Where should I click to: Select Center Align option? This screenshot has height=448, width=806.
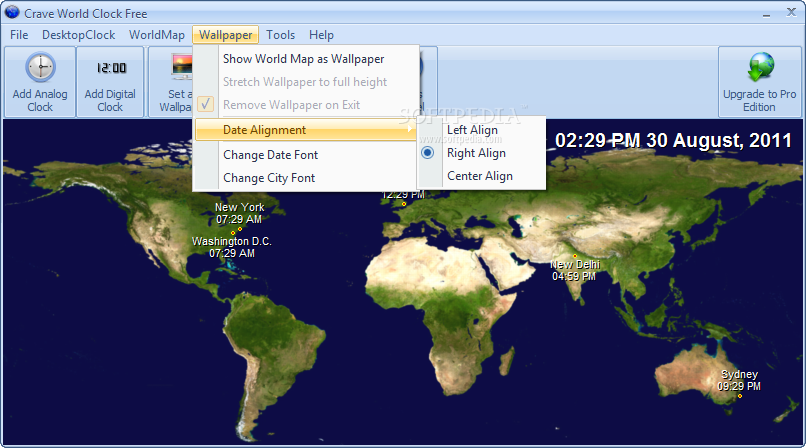click(x=482, y=176)
